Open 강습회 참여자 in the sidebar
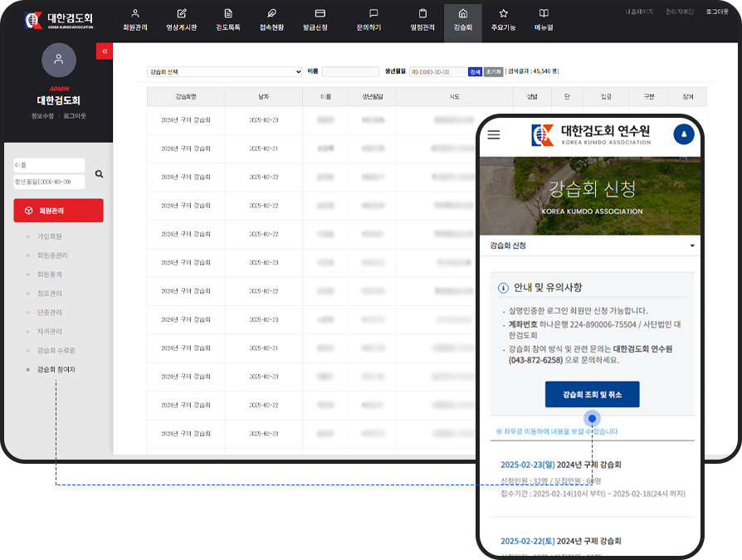The width and height of the screenshot is (742, 560). (x=56, y=369)
